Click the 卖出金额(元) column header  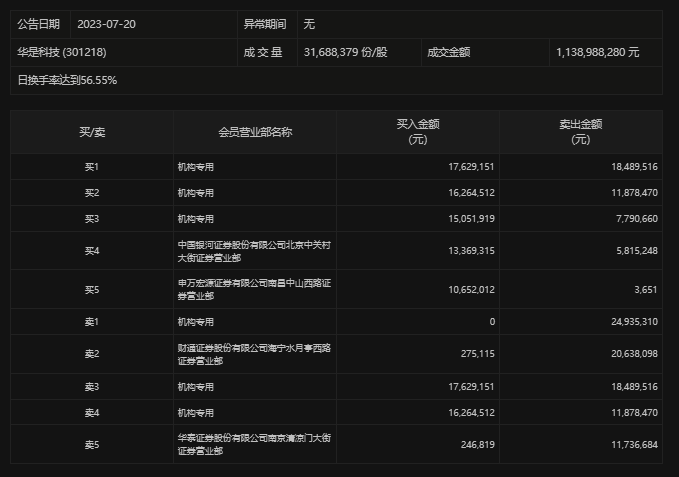581,132
